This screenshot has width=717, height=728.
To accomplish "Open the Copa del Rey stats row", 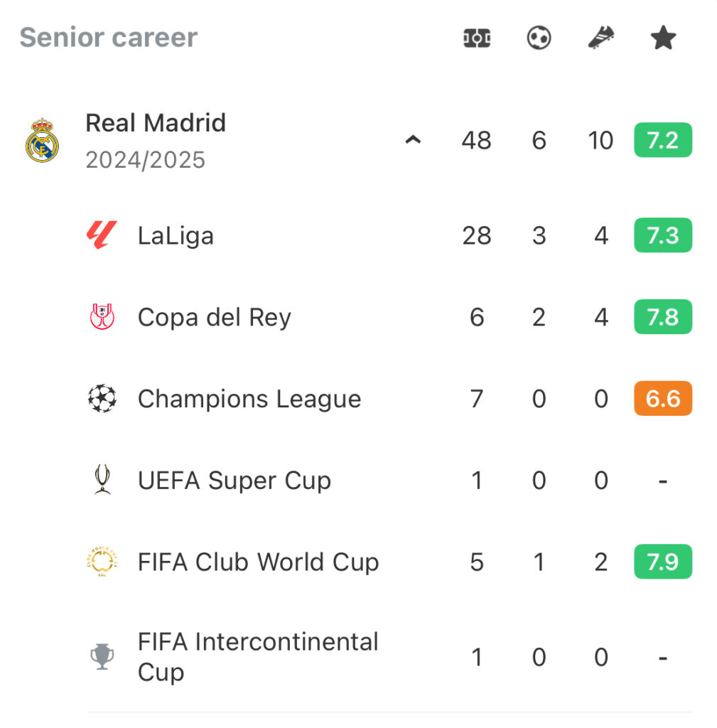I will click(x=389, y=316).
